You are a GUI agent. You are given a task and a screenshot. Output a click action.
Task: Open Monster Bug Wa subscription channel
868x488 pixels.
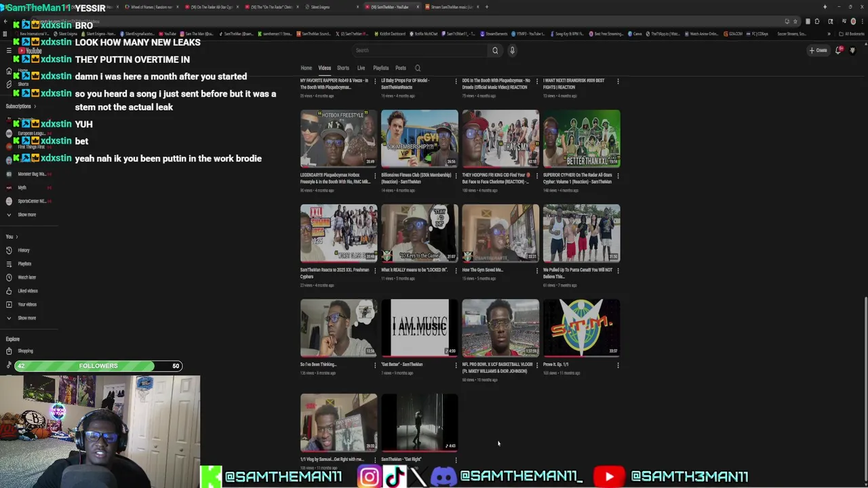tap(31, 174)
